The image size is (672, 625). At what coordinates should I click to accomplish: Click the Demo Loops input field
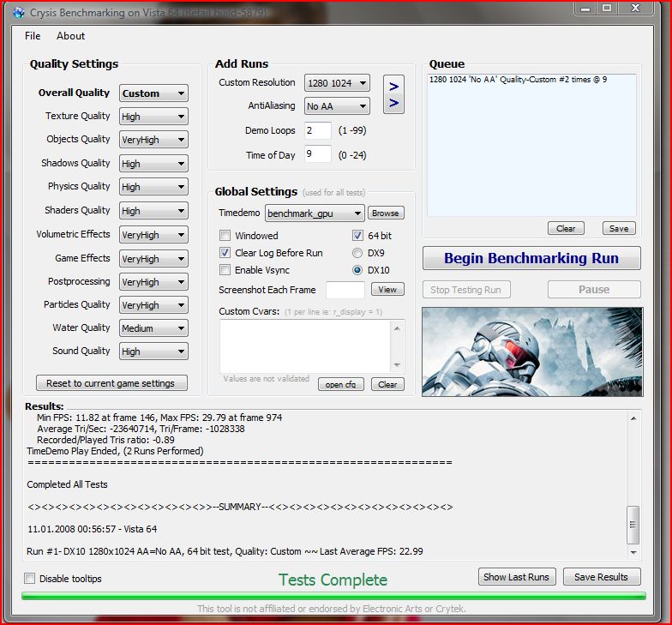pos(317,130)
